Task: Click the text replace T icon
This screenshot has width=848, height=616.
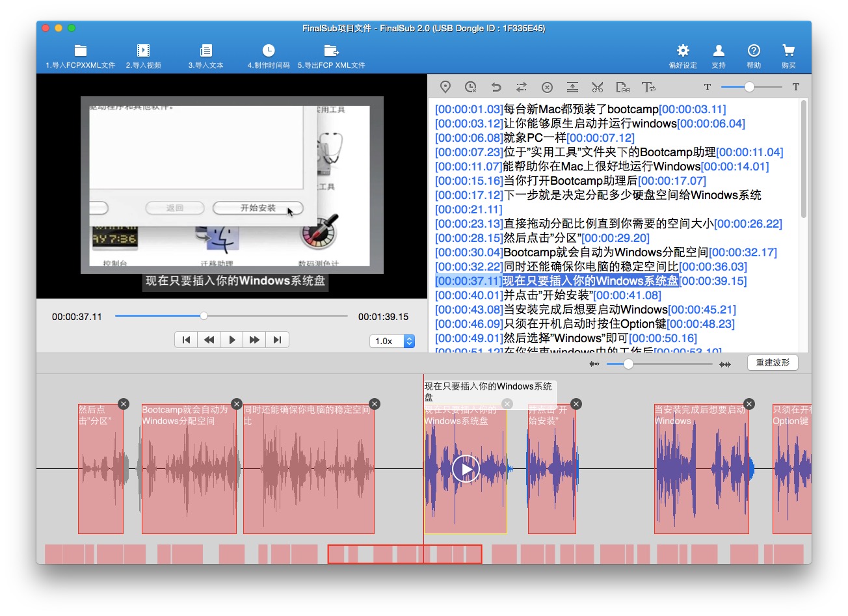Action: 648,87
